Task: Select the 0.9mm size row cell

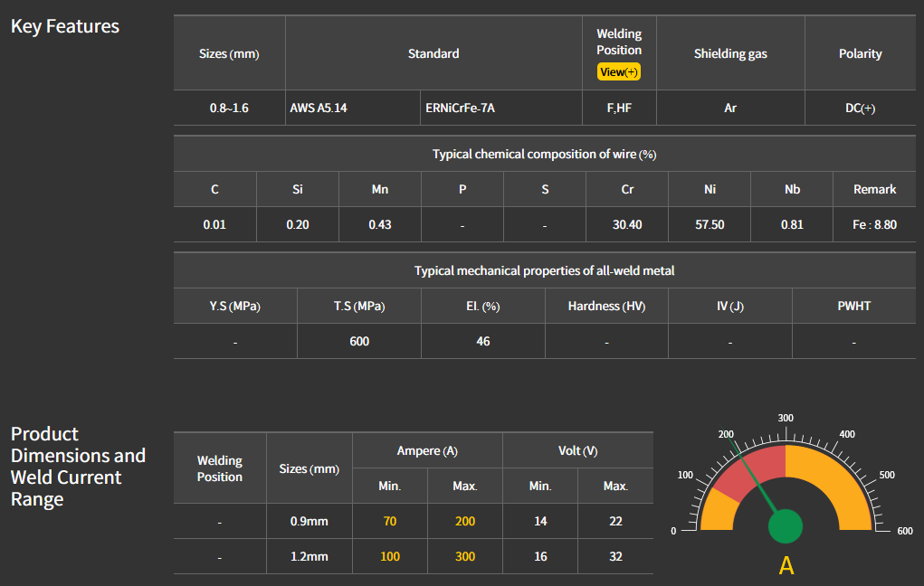Action: pos(310,521)
